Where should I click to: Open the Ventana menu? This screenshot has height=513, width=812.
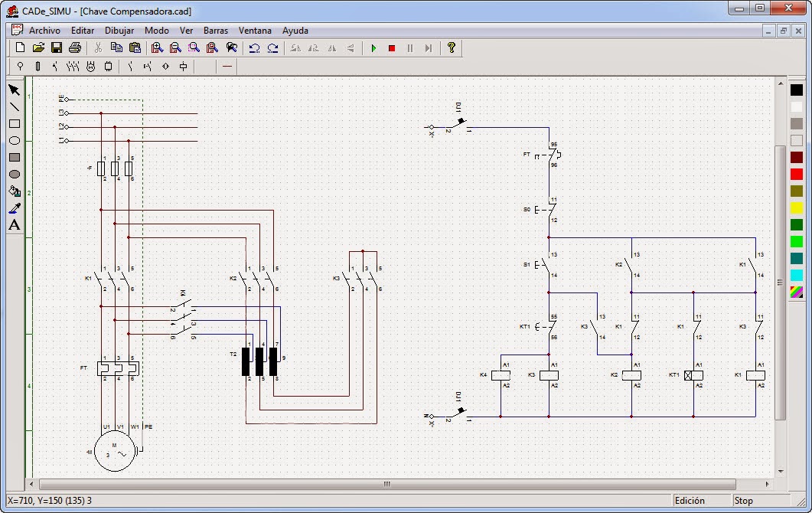[255, 31]
